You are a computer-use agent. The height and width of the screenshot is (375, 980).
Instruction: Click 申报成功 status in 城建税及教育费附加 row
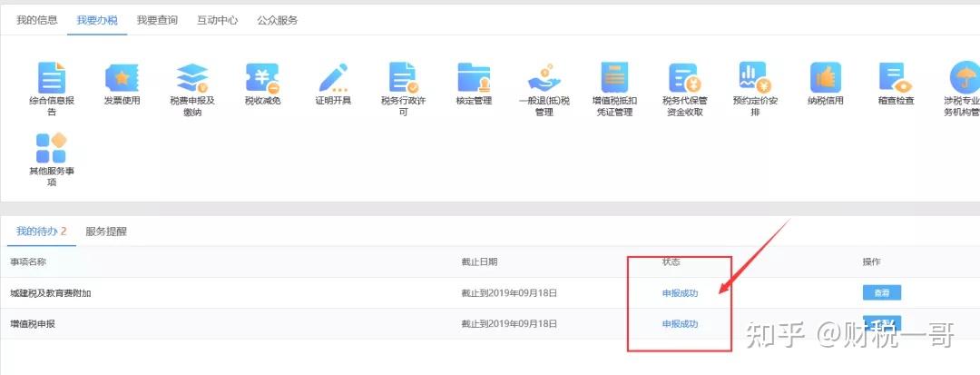[x=680, y=293]
